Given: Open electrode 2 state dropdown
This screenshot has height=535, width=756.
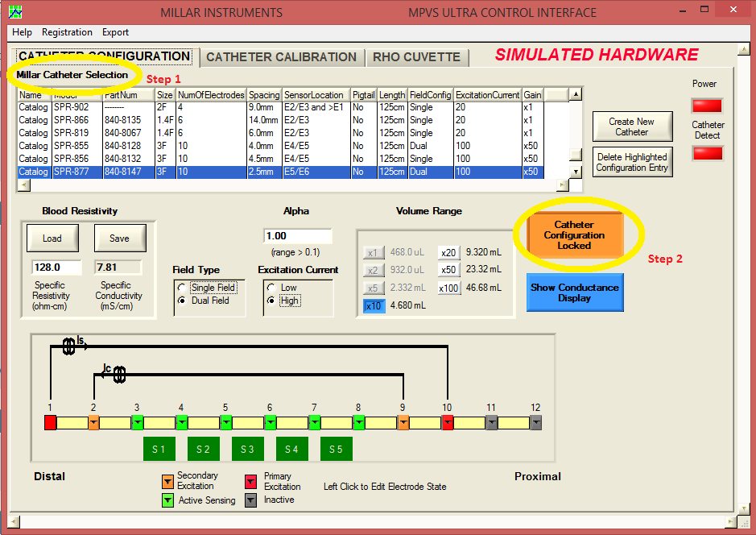Looking at the screenshot, I should [94, 423].
